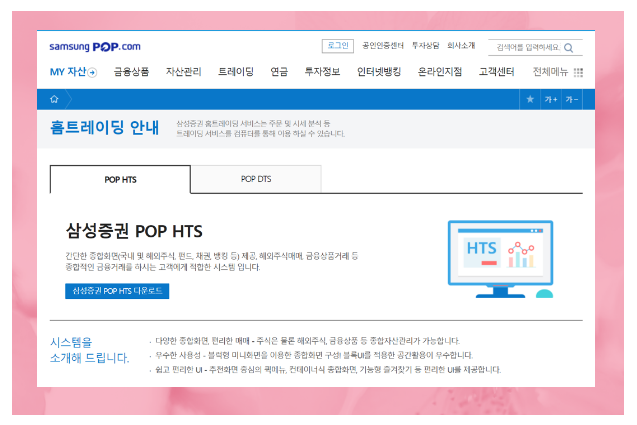Click the 로그인 button
Image resolution: width=637 pixels, height=425 pixels.
(x=338, y=46)
